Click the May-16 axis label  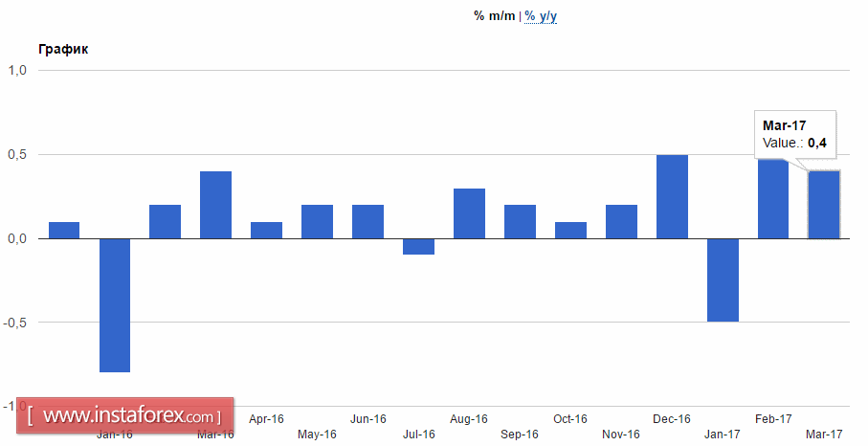[317, 435]
